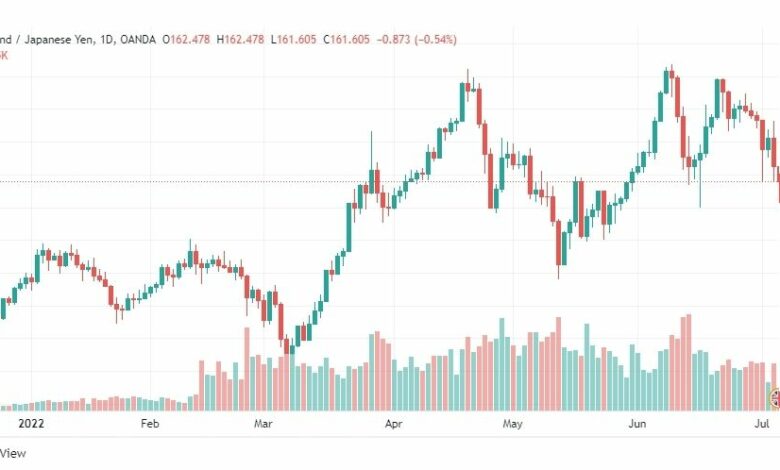Click the close price value C161.605
Screen dimensions: 780x470
(x=347, y=39)
